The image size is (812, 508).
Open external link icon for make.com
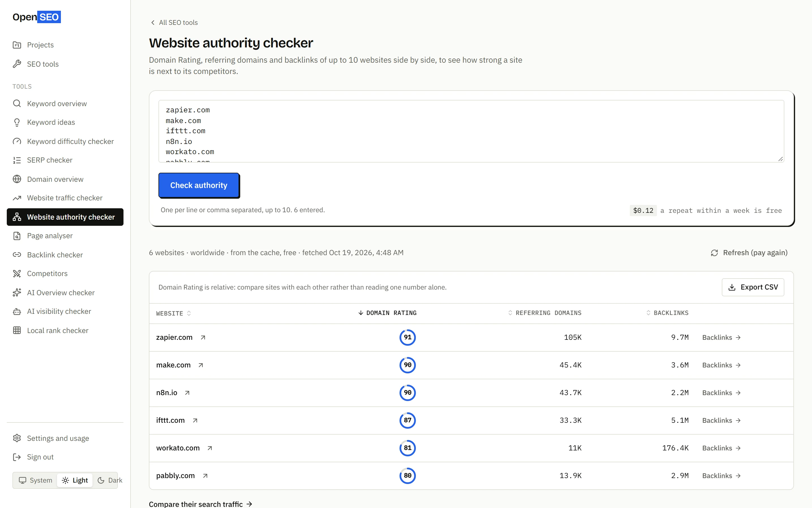pos(201,365)
